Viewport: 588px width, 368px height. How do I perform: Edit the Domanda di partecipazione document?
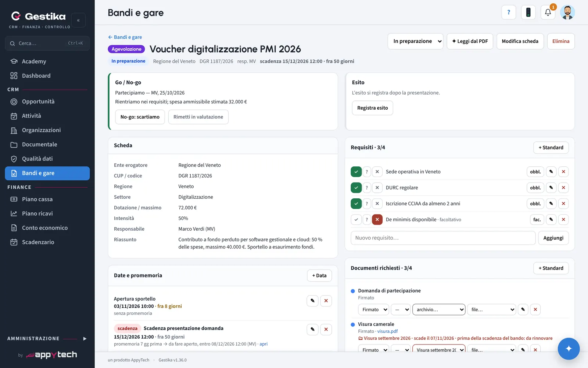point(523,309)
